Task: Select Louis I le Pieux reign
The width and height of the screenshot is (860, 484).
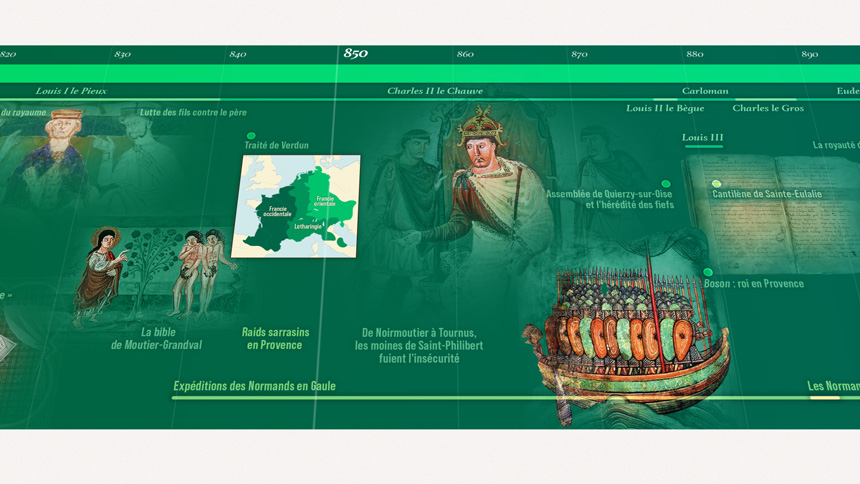Action: click(71, 91)
